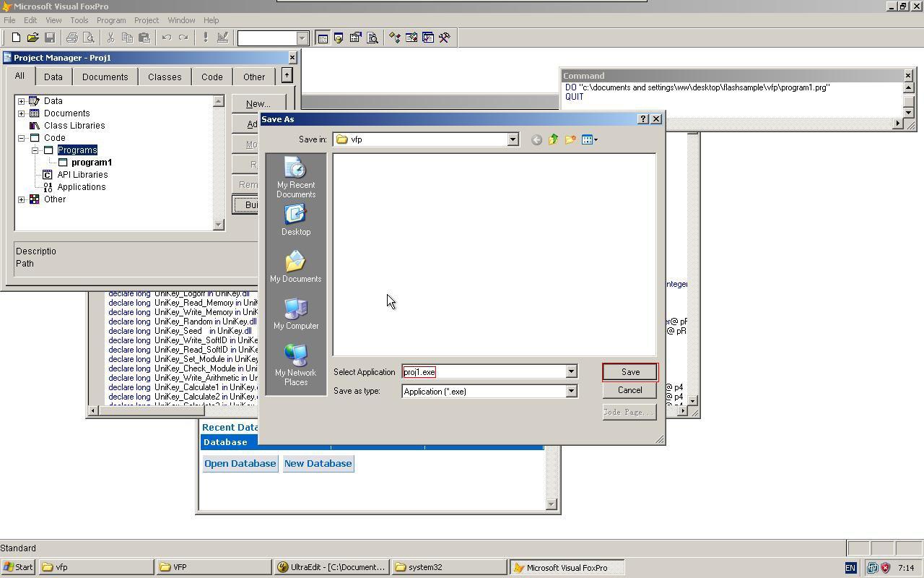Screen dimensions: 924x578
Task: Collapse the Code node in Project Manager
Action: tap(22, 138)
